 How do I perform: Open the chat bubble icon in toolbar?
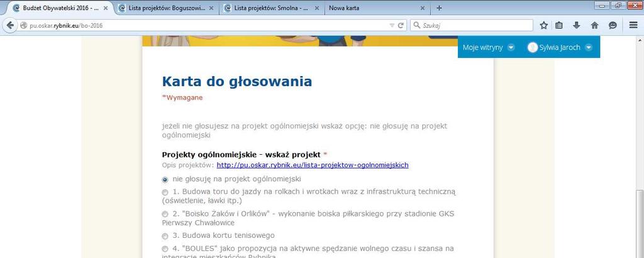613,25
